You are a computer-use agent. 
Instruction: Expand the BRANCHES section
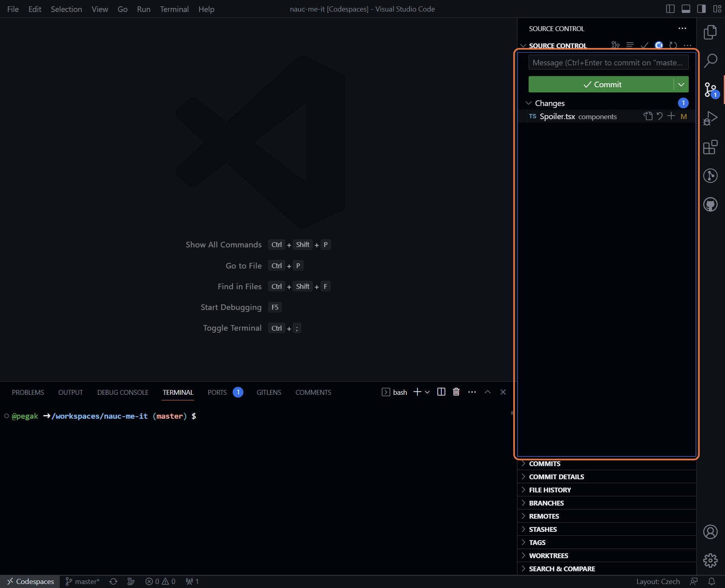pos(607,503)
